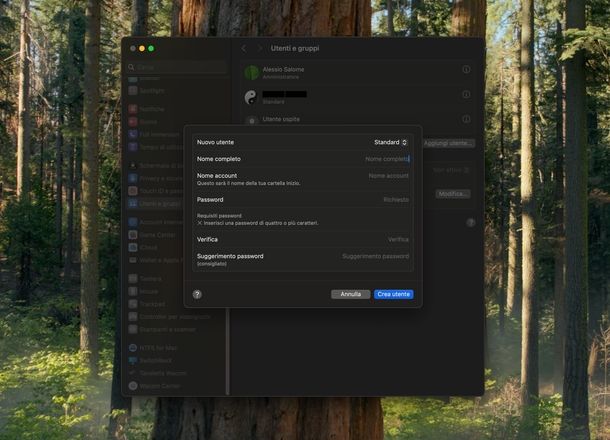The image size is (610, 440).
Task: Select Game Center in the sidebar
Action: [x=152, y=235]
